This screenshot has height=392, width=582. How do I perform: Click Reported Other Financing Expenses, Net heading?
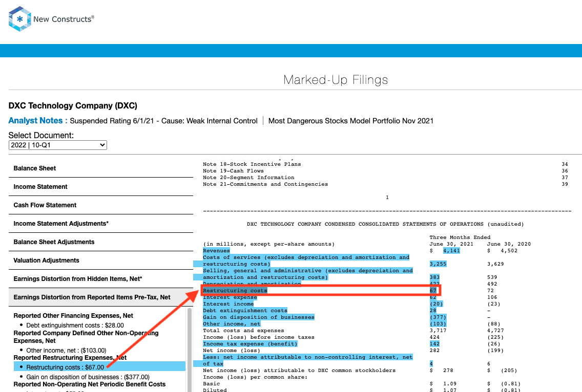pyautogui.click(x=73, y=316)
